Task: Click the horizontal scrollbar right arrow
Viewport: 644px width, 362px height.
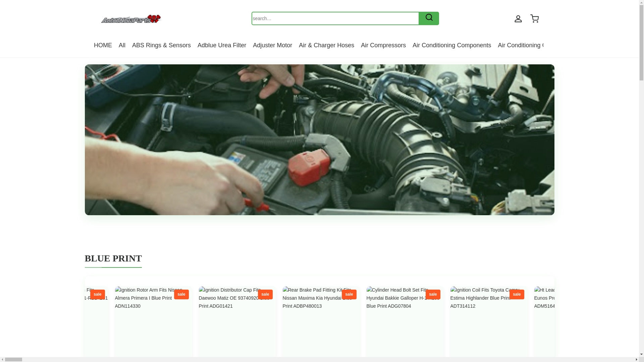Action: [636, 360]
